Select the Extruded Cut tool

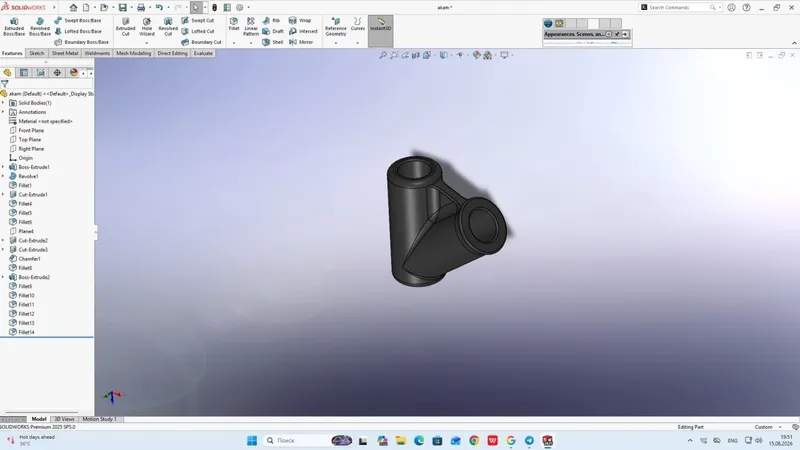point(126,27)
